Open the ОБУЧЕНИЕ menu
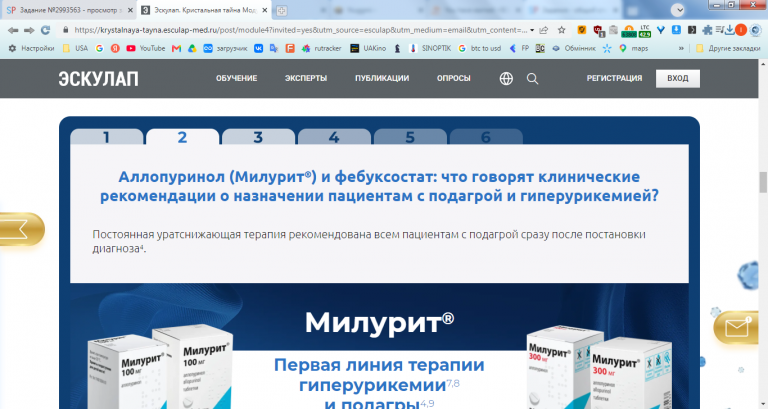The image size is (768, 409). 237,78
